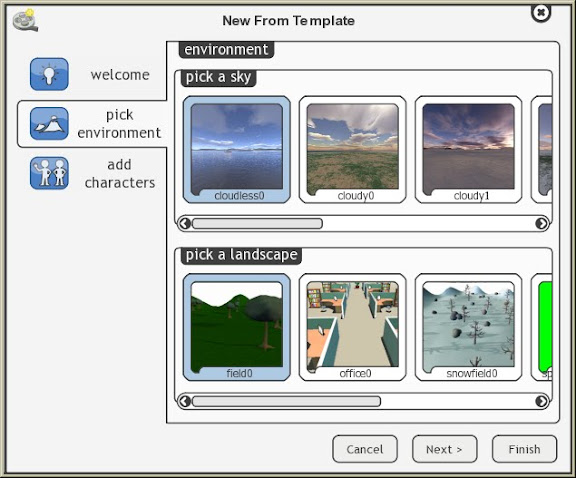
Task: Click the welcome lightbulb icon
Action: pyautogui.click(x=49, y=74)
